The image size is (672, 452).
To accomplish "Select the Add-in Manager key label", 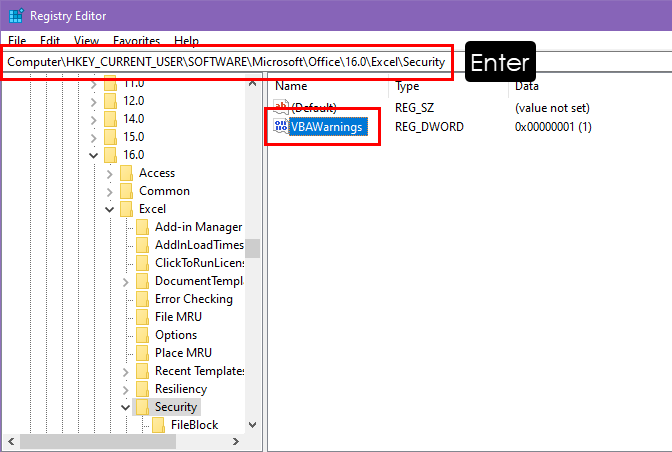I will point(198,227).
